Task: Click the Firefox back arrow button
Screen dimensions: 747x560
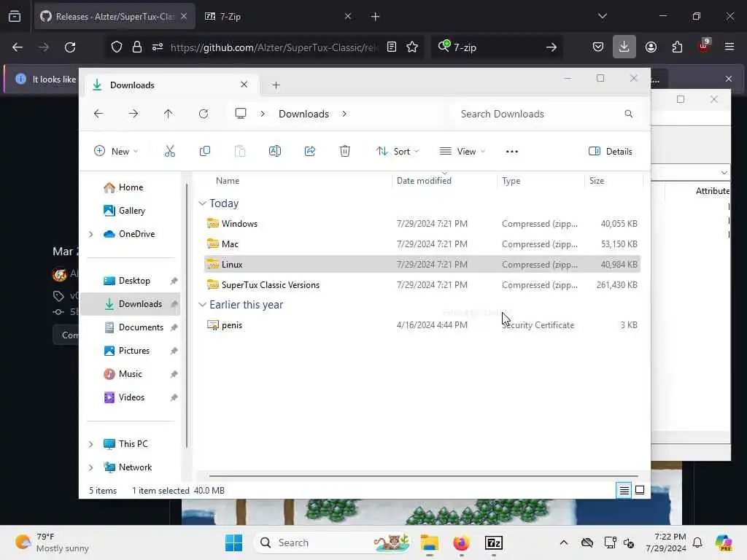Action: pyautogui.click(x=18, y=47)
